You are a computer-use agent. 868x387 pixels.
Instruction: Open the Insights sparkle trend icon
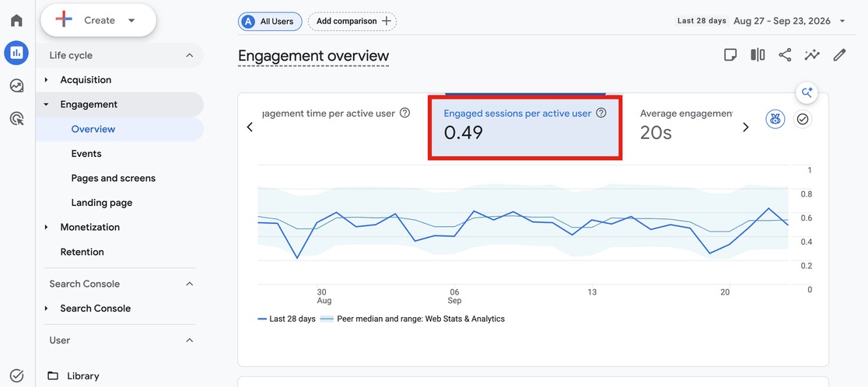coord(812,54)
